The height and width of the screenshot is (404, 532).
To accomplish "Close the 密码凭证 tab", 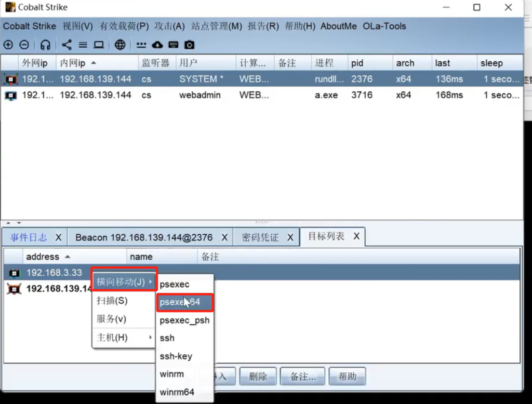I will 290,237.
